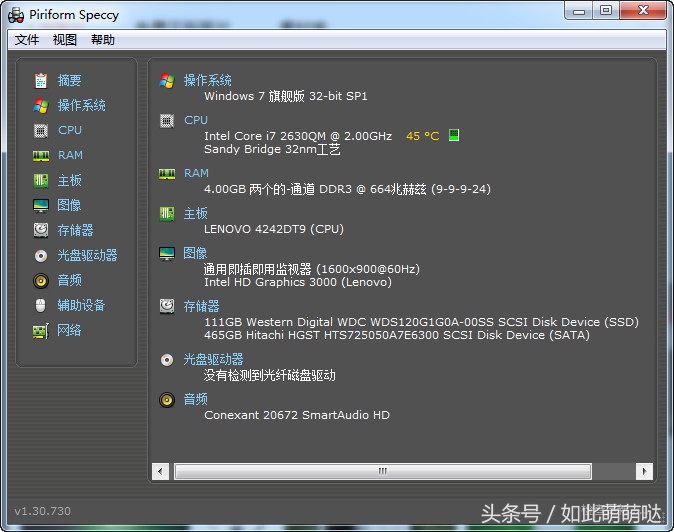Click the CPU chip icon in sidebar
Screen dimensions: 674x532
[x=41, y=130]
